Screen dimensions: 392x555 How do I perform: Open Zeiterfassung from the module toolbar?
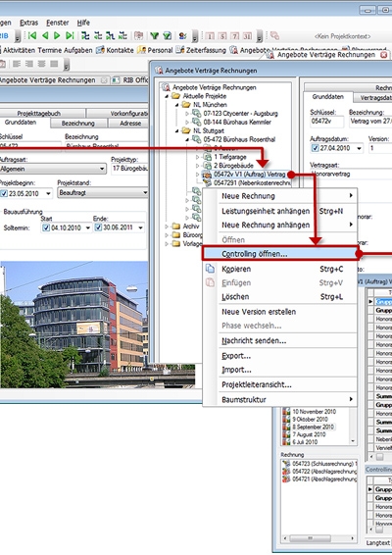[x=201, y=50]
